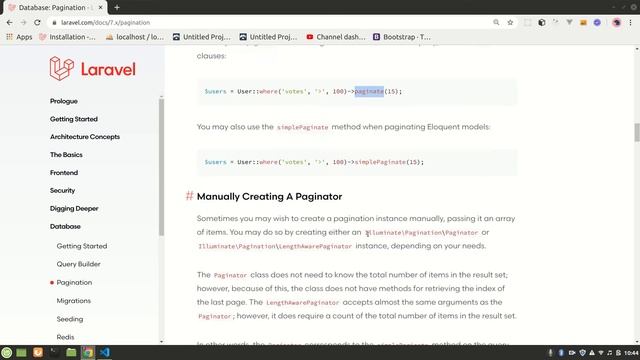Click the sidebar scrollbar thumb
Screen dimensions: 640x360
tap(161, 167)
